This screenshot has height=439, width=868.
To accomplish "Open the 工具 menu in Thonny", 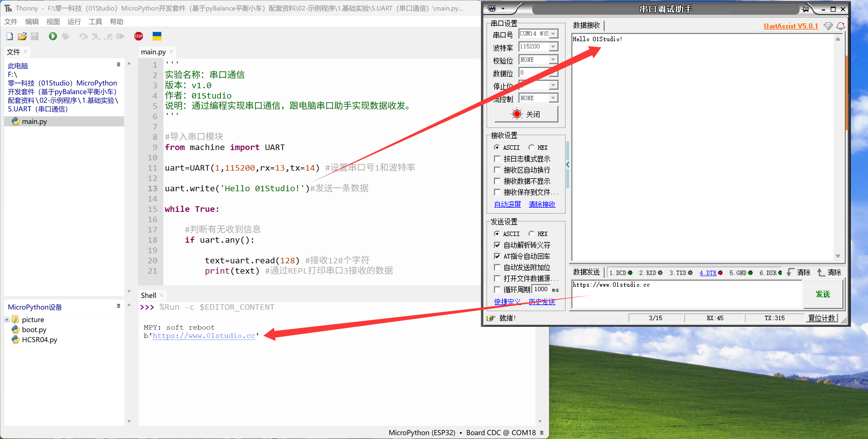I will [x=95, y=21].
